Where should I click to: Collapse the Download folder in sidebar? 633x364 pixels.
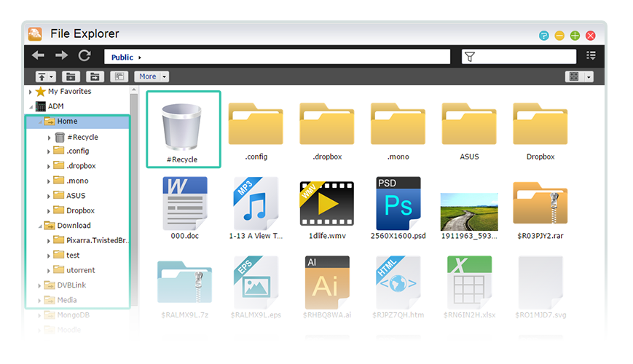tap(39, 226)
